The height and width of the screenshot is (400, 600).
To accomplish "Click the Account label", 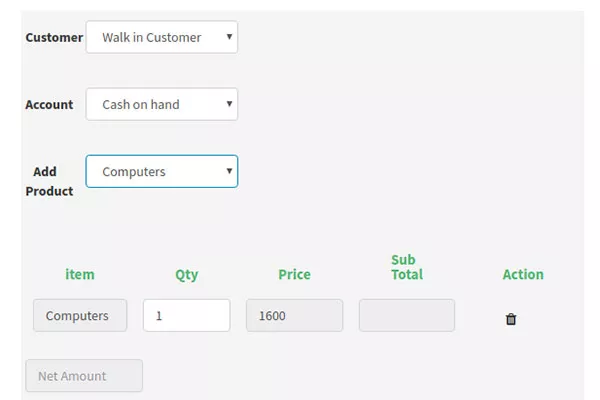I will point(49,104).
